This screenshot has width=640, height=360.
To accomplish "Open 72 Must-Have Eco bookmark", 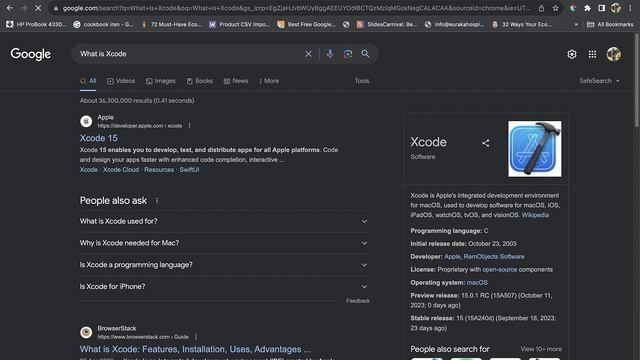I will point(171,24).
